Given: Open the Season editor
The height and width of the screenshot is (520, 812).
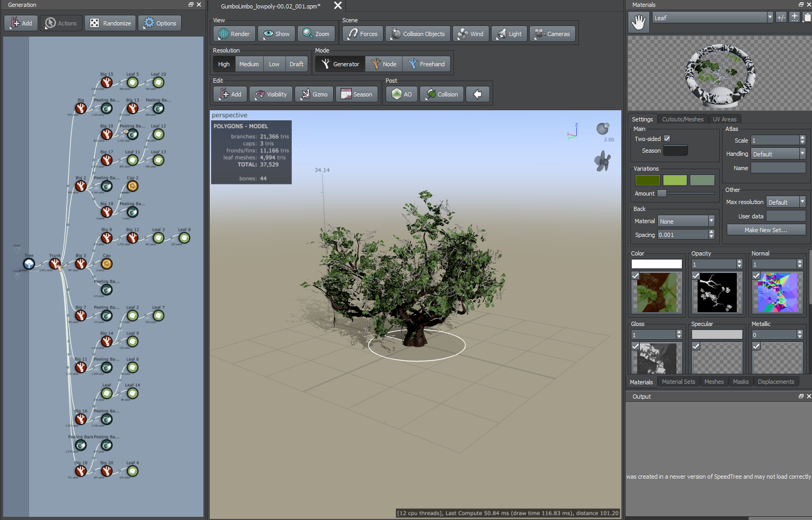Looking at the screenshot, I should (356, 94).
